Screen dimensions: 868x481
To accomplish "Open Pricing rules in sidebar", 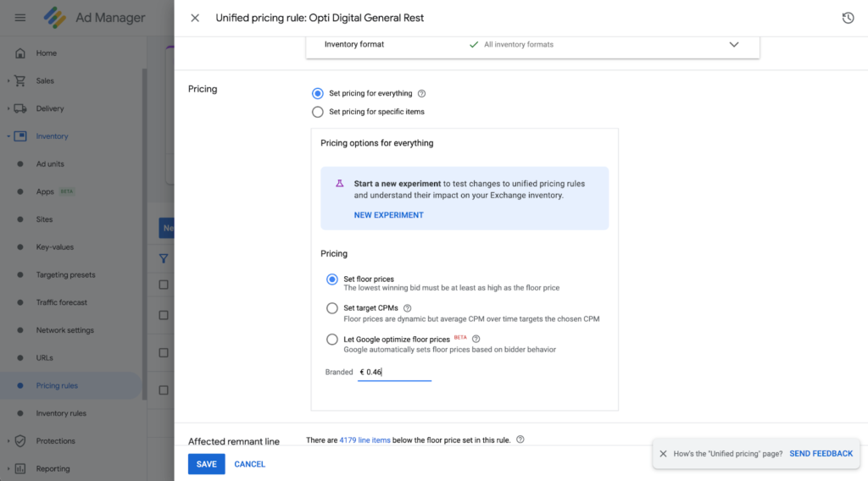I will (57, 386).
